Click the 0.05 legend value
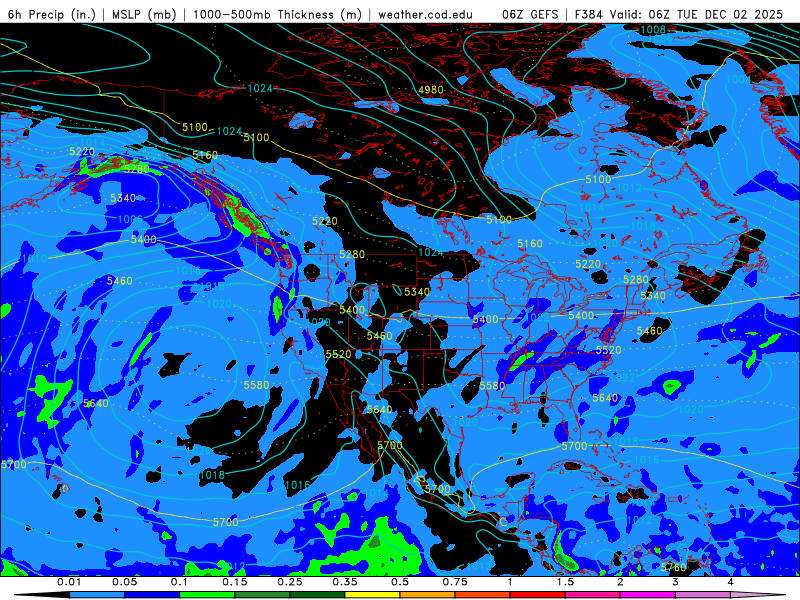Viewport: 800px width, 600px height. point(124,582)
